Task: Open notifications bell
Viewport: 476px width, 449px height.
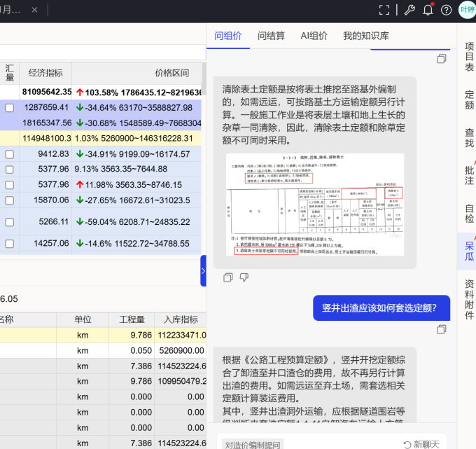Action: (428, 10)
